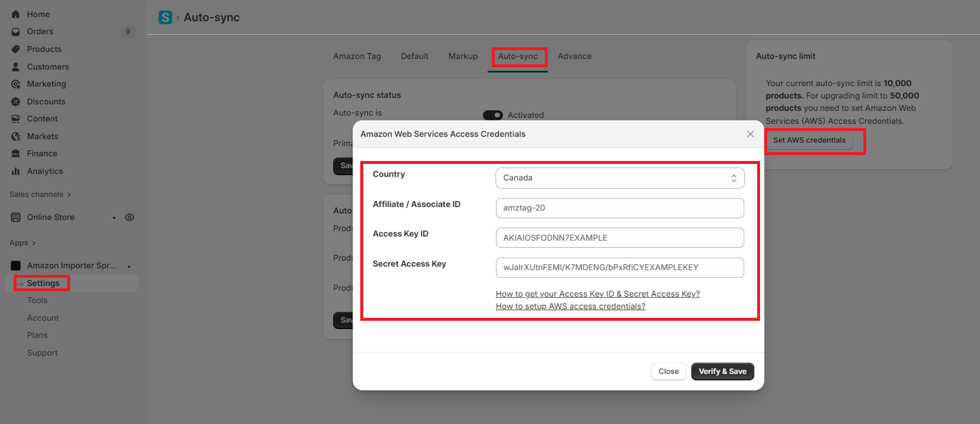
Task: Open Orders page in sidebar
Action: [x=40, y=32]
